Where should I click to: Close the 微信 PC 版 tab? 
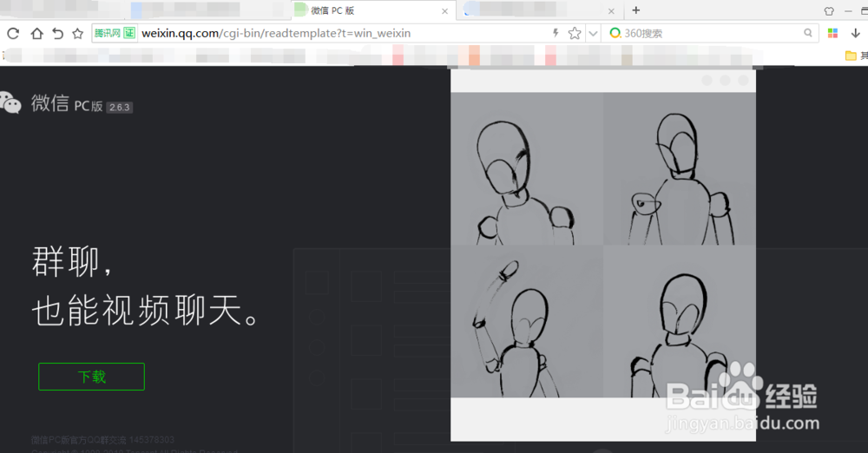coord(444,11)
